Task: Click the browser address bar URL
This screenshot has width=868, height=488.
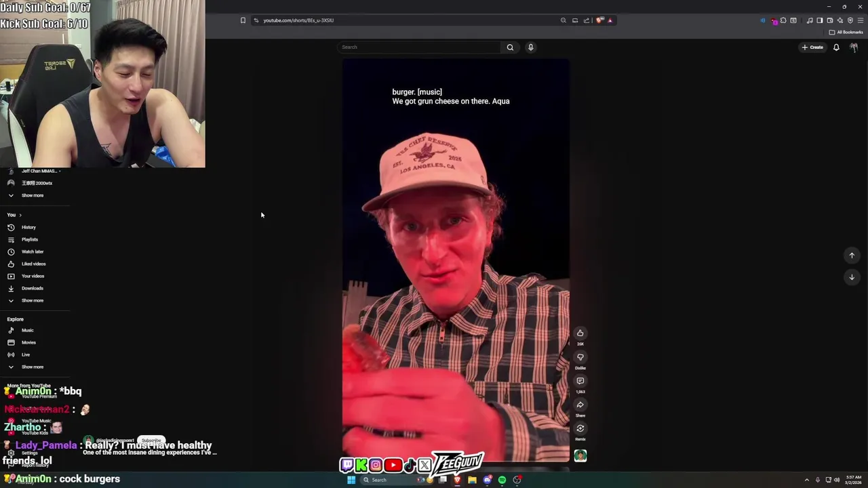Action: [x=298, y=20]
